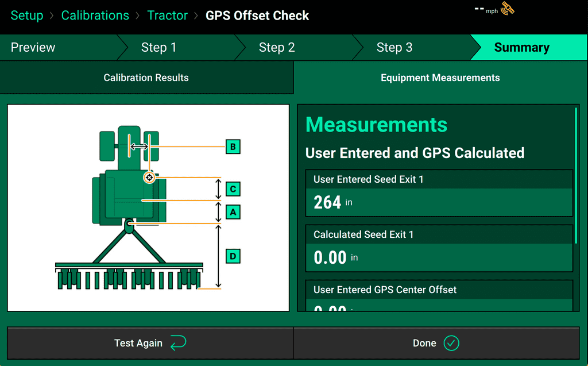
Task: Select the C measurement label in diagram
Action: coord(233,189)
